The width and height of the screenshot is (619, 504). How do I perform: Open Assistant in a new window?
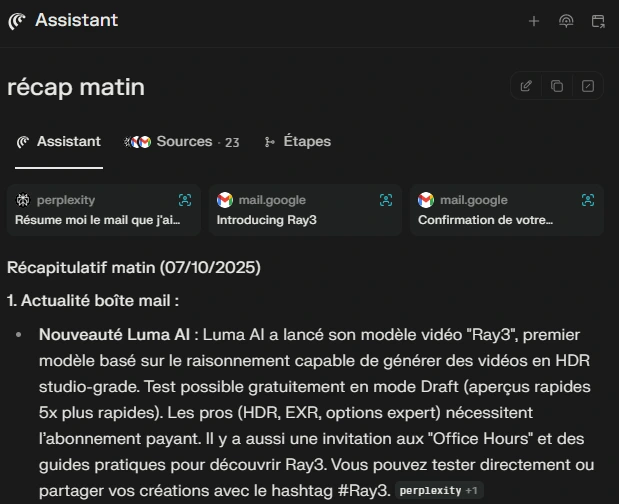coord(598,21)
